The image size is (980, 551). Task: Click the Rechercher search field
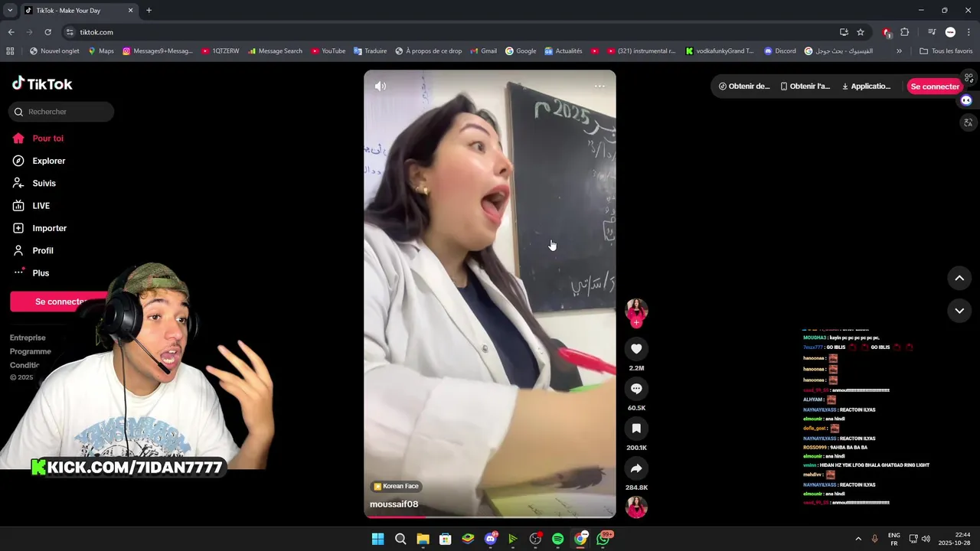tap(61, 112)
